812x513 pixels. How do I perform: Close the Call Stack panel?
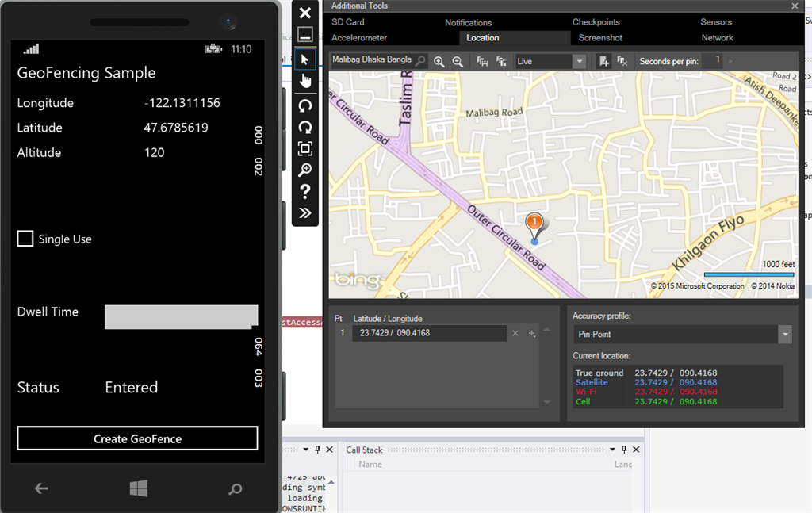point(637,450)
